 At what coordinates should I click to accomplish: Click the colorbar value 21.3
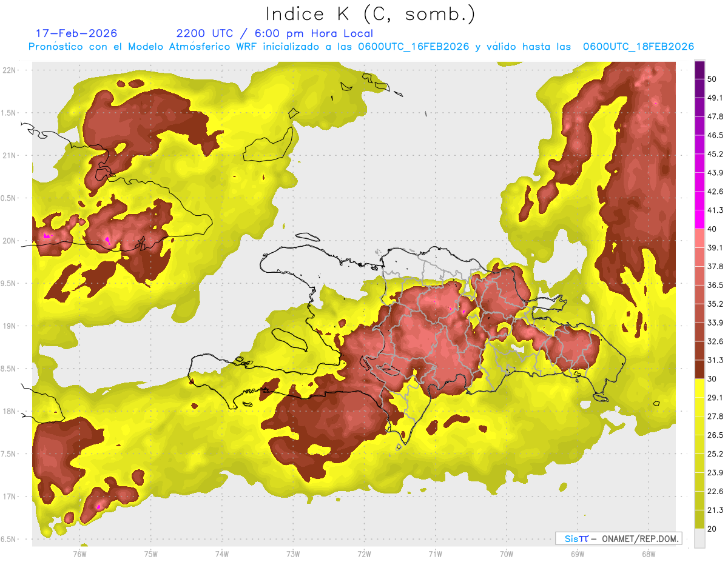point(715,510)
